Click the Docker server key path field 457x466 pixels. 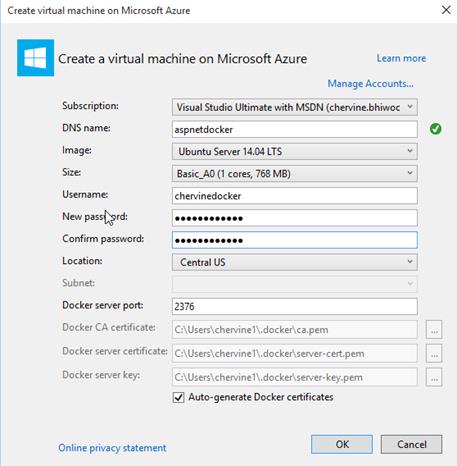pyautogui.click(x=295, y=377)
